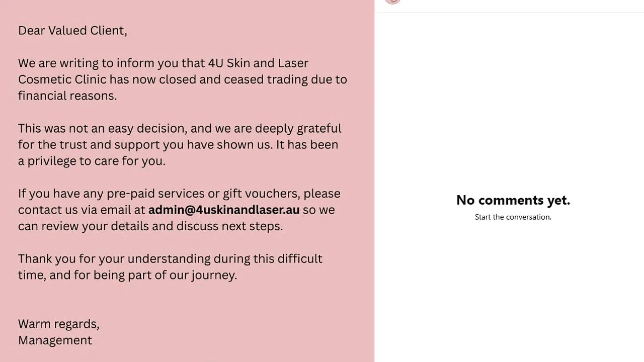Click the 'financial reasons.' text line

click(x=67, y=96)
